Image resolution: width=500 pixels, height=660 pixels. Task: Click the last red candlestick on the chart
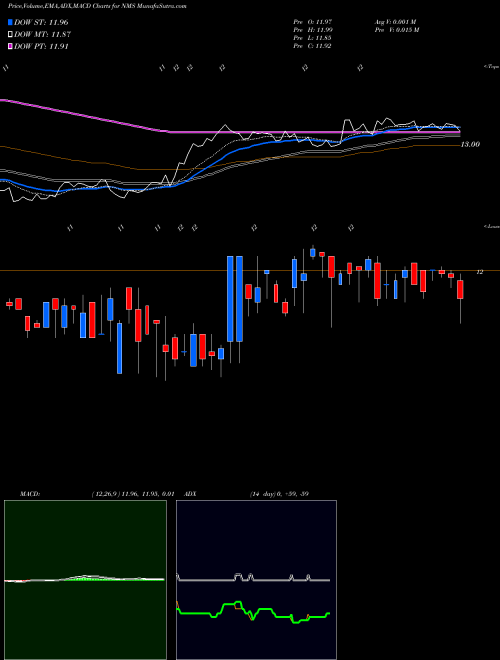(460, 290)
